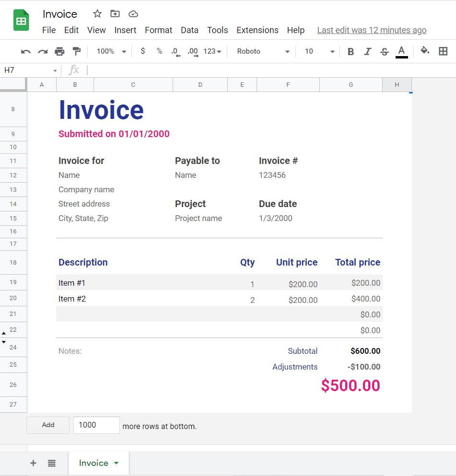Click Add to append more rows
Viewport: 456px width, 476px height.
tap(47, 425)
